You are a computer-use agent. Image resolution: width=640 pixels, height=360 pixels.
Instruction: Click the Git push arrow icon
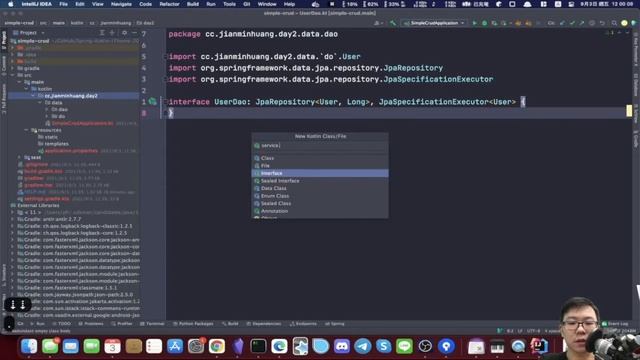[582, 23]
